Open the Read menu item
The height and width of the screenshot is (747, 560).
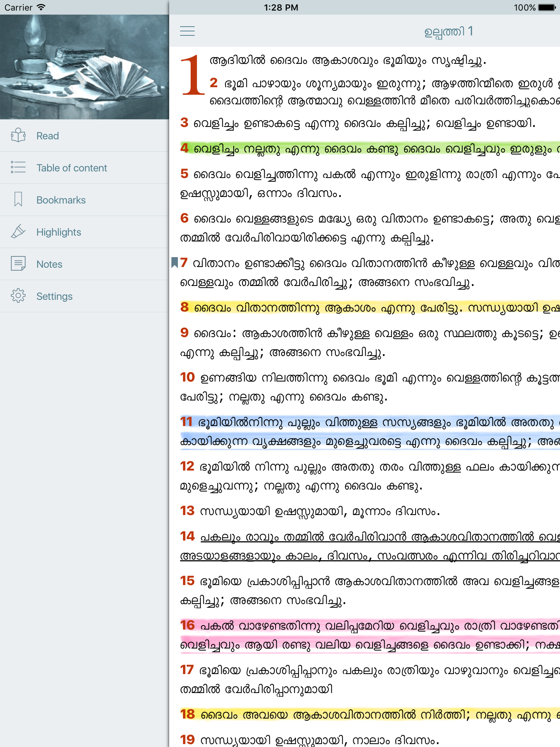coord(85,136)
